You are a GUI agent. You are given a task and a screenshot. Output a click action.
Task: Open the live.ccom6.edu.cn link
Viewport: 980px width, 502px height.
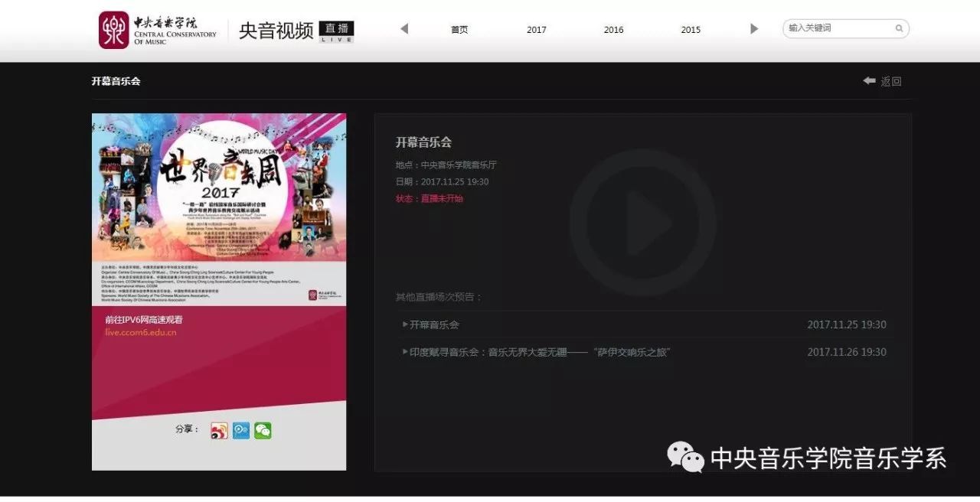[141, 333]
